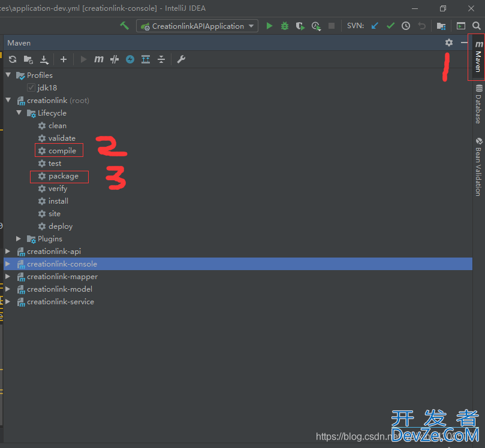Commit SVN changes with green checkmark

click(390, 26)
